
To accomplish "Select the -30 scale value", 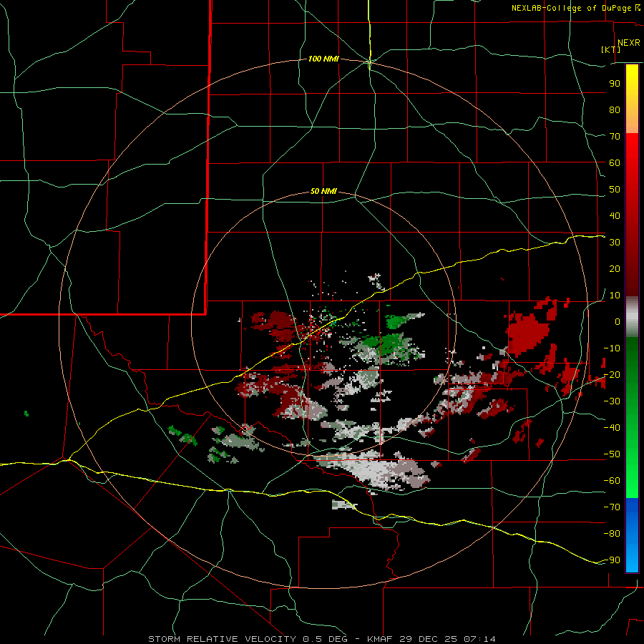I will click(x=612, y=401).
